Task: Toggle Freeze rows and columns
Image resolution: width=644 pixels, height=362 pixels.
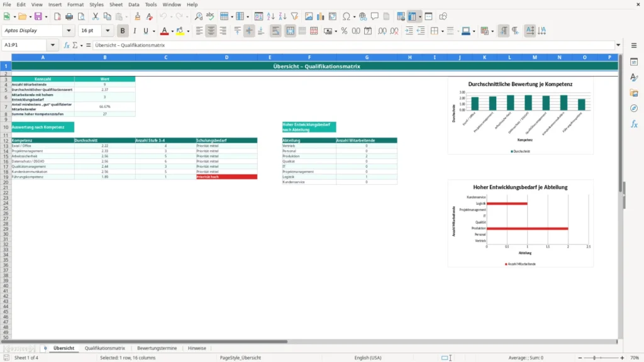Action: (413, 16)
